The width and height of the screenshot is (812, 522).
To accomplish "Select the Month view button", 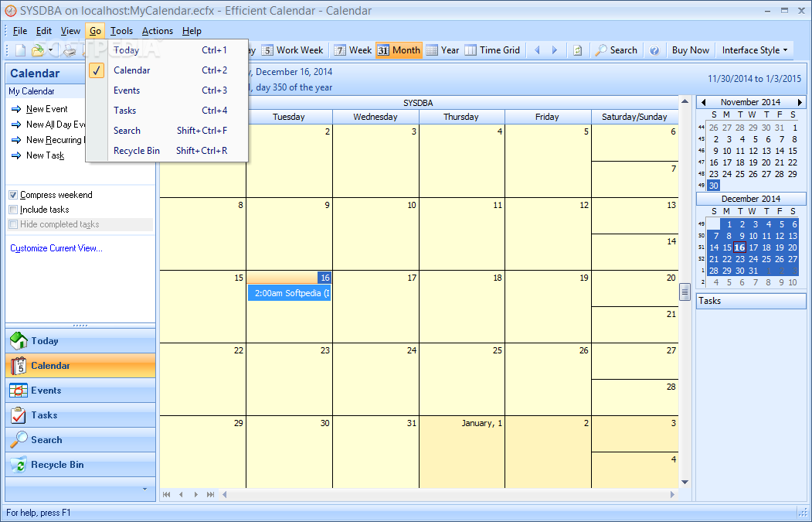I will (399, 50).
